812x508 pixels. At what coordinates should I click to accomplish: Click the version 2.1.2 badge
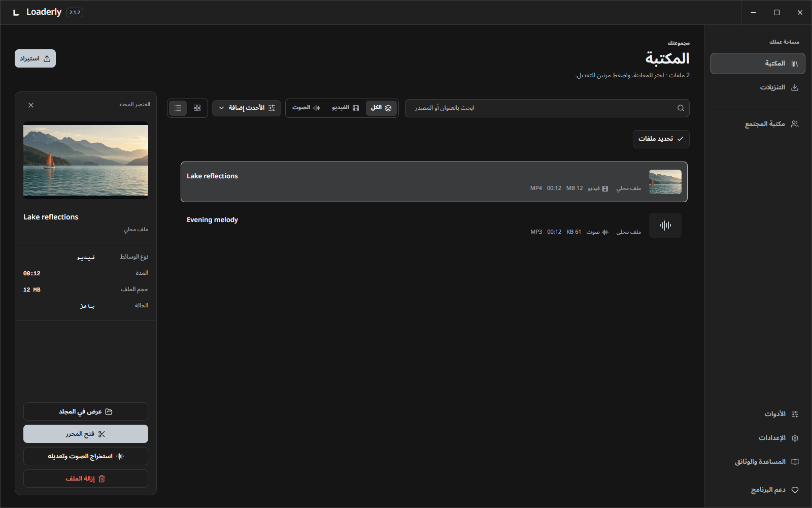tap(75, 12)
